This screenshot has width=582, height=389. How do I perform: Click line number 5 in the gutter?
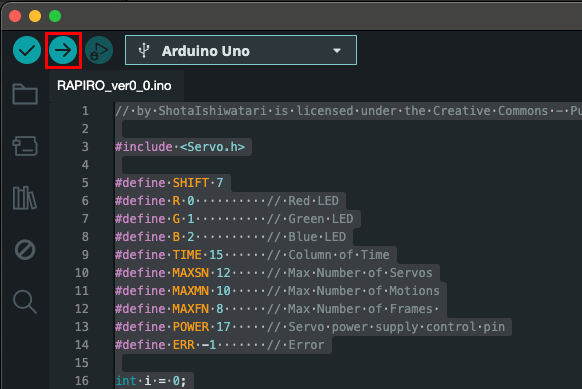[85, 183]
